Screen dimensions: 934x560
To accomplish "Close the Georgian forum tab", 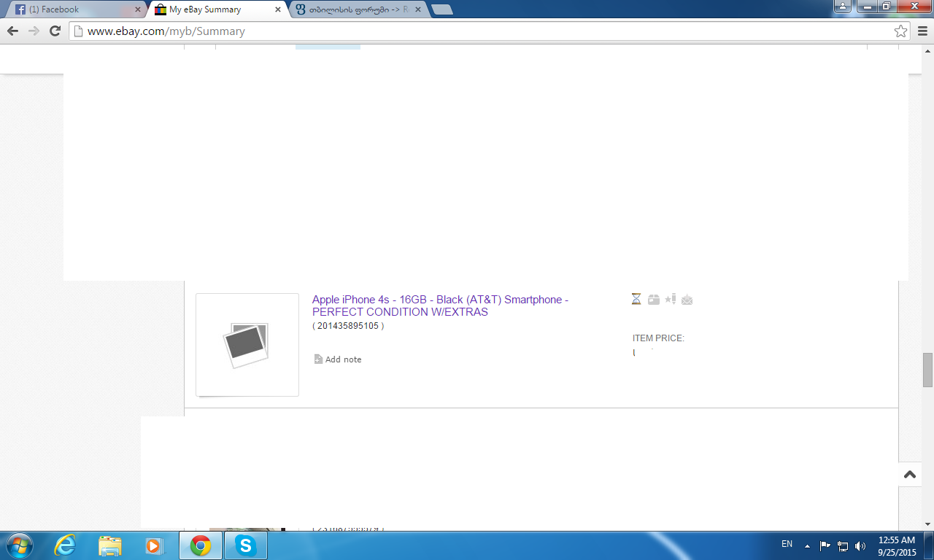I will tap(417, 10).
